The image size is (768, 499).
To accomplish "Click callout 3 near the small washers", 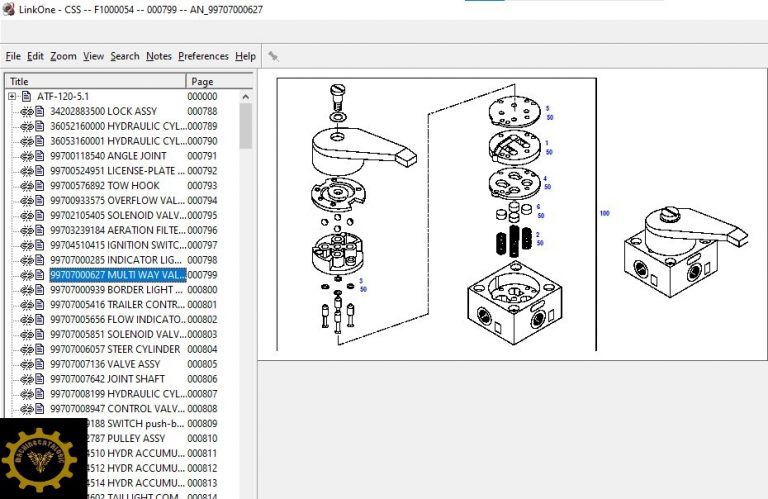I will click(361, 281).
